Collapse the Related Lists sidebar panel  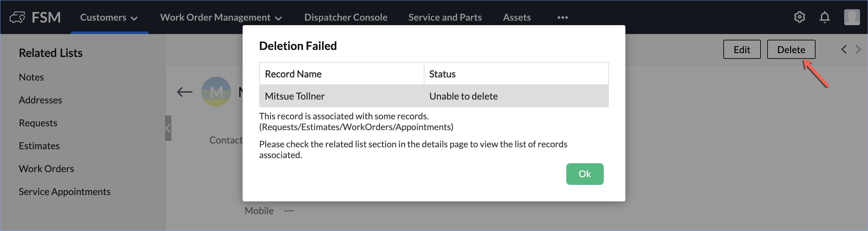coord(168,128)
